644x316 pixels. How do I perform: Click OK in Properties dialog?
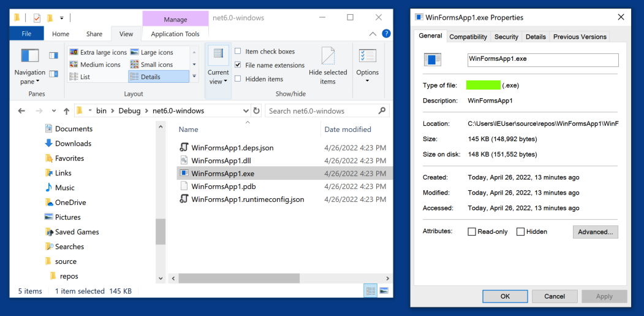click(x=505, y=296)
